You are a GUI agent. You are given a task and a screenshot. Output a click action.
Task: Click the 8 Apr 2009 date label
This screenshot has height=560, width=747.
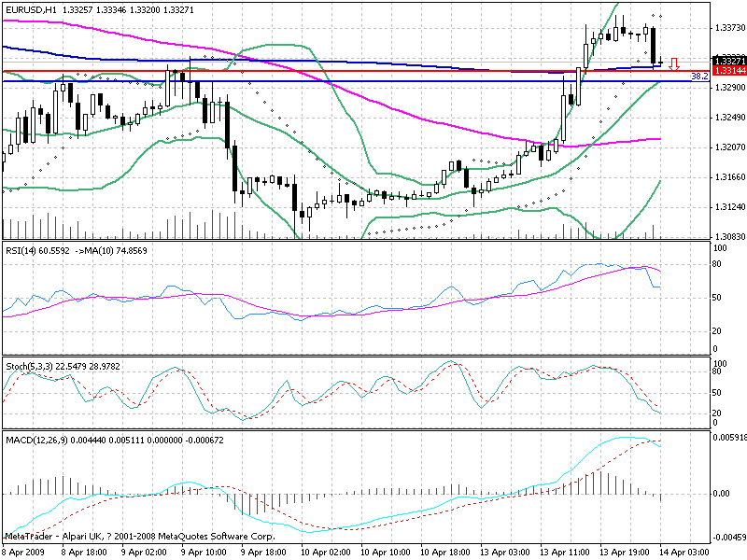(24, 552)
